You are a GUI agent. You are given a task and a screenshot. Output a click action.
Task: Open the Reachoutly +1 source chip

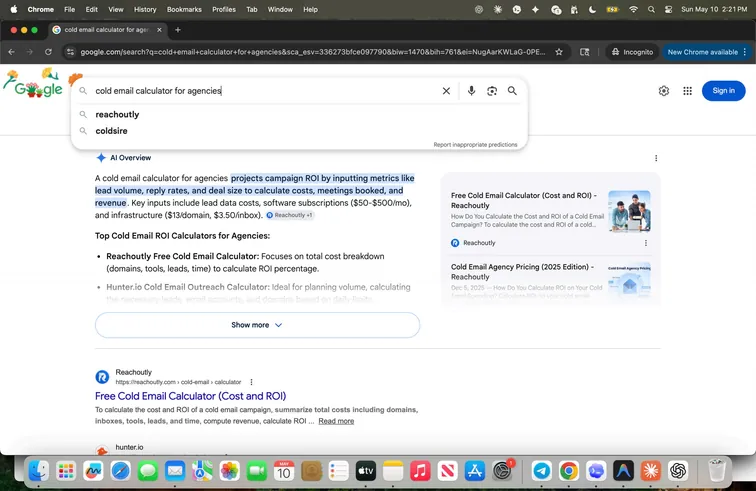[290, 215]
